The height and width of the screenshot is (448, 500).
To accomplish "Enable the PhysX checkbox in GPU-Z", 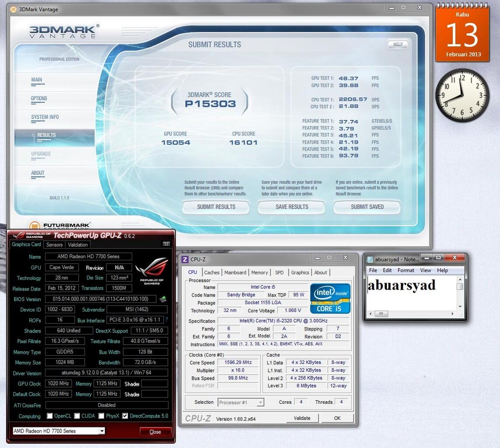I will (x=101, y=416).
